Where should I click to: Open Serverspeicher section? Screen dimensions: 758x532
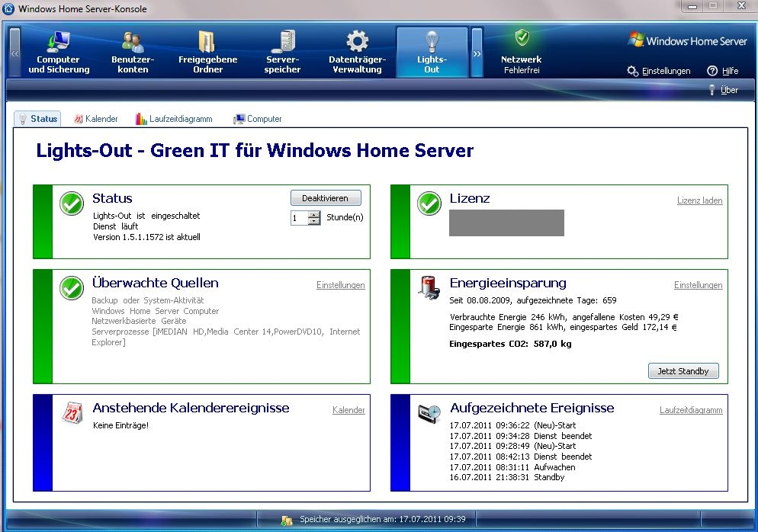coord(282,52)
